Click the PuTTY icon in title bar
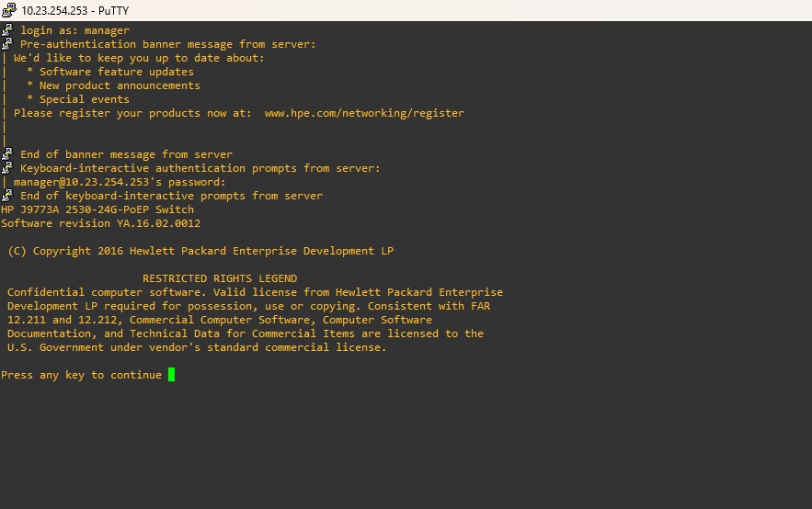812x509 pixels. [9, 10]
